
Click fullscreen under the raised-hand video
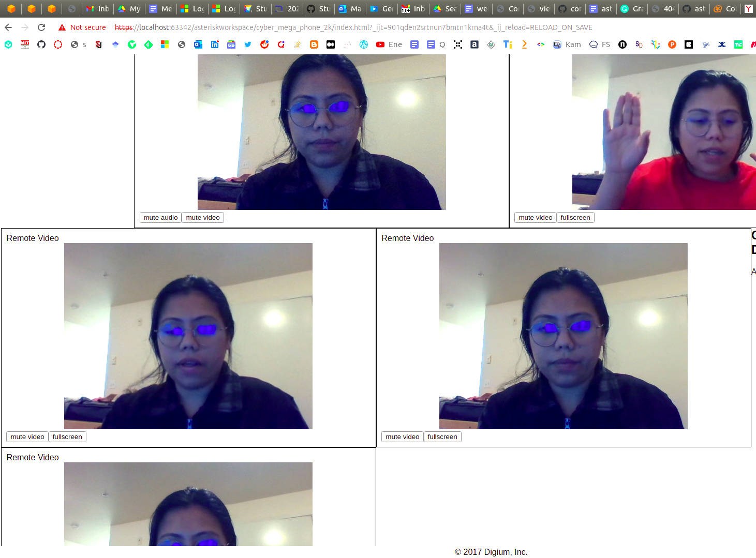point(575,218)
